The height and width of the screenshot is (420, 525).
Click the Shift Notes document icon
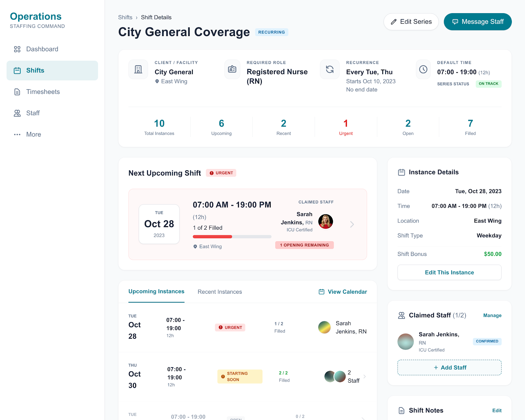pos(401,410)
